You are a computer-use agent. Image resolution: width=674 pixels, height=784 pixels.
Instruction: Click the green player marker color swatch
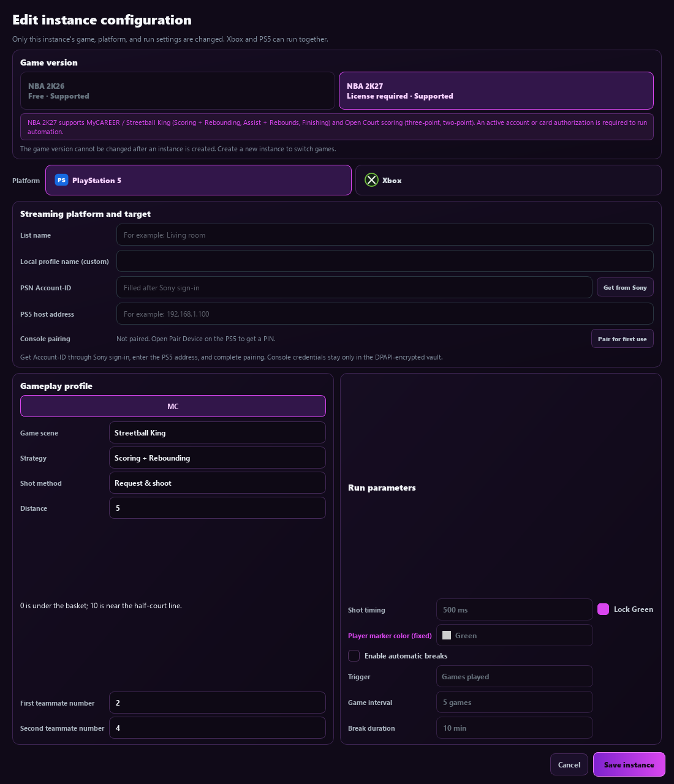447,635
